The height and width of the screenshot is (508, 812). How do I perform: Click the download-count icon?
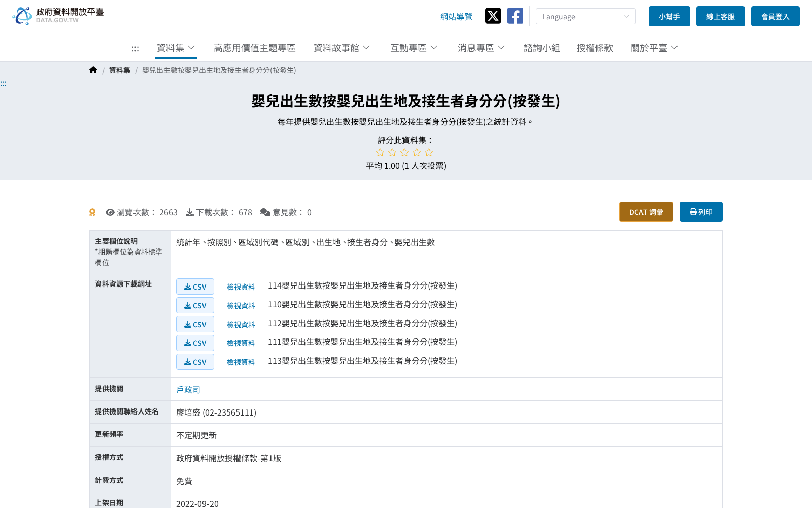click(x=190, y=212)
